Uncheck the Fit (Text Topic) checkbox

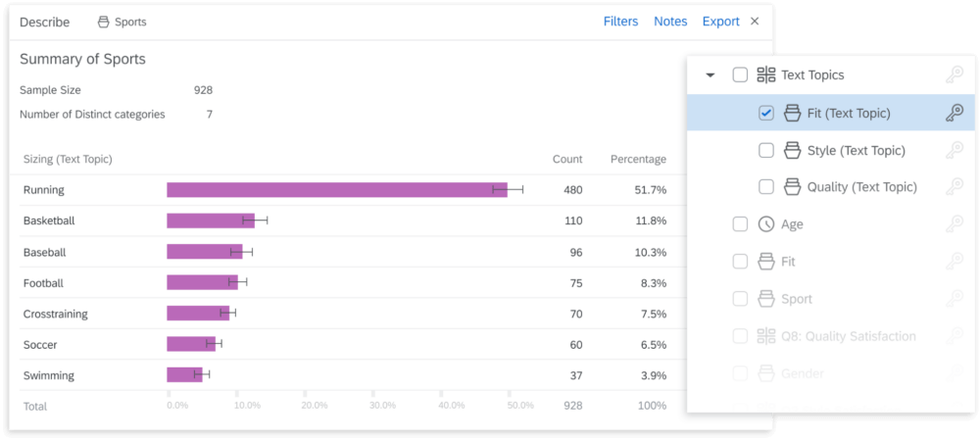tap(766, 113)
